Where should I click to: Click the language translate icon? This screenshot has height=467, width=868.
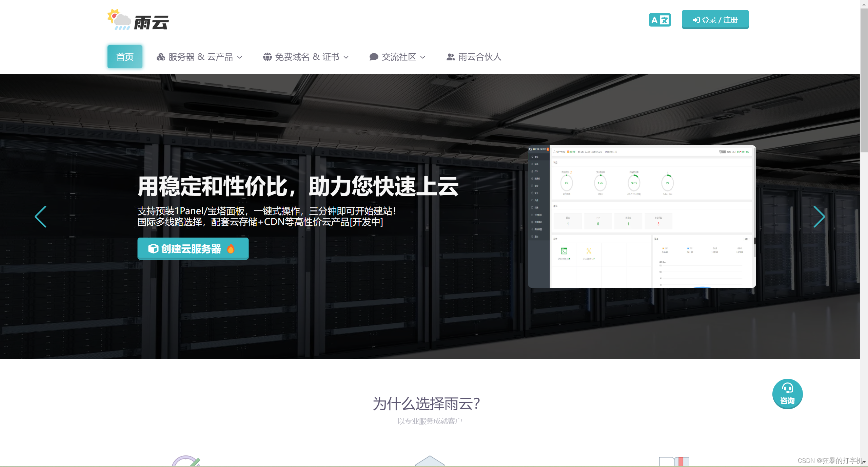point(659,20)
